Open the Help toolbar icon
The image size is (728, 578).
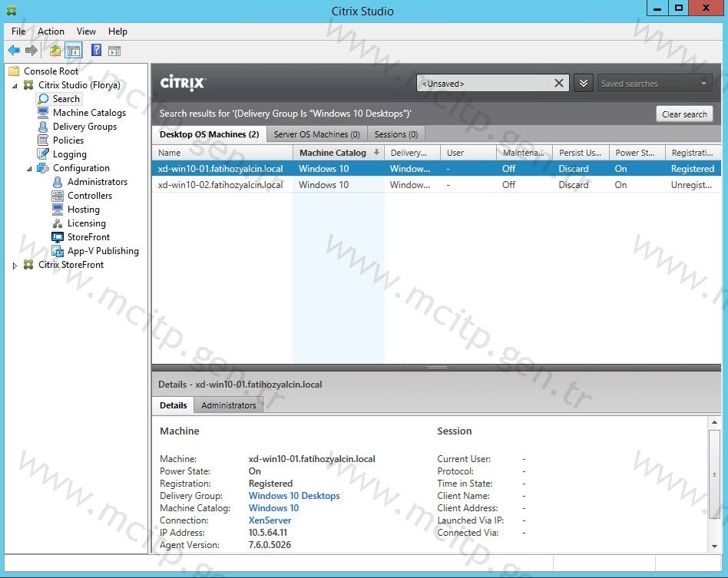[96, 50]
